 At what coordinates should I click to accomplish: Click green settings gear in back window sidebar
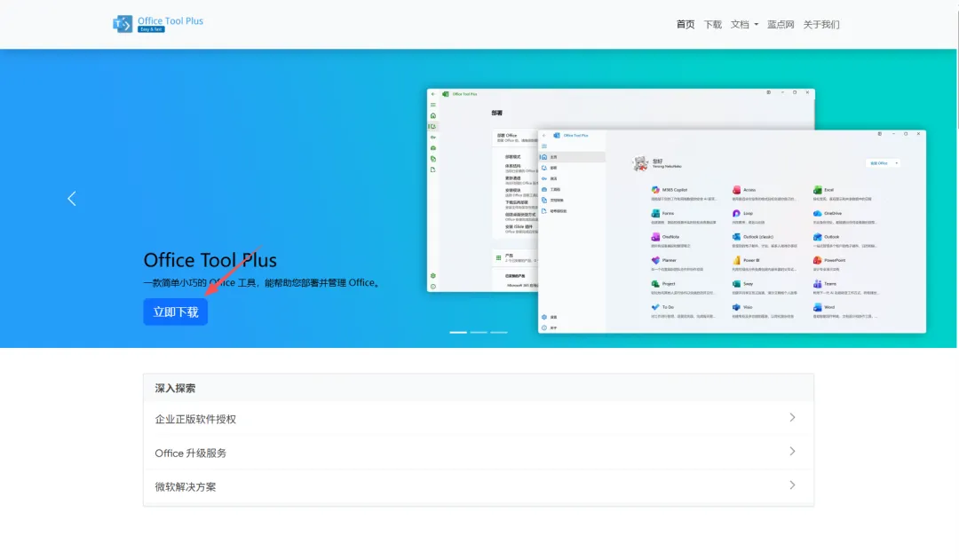(x=433, y=276)
